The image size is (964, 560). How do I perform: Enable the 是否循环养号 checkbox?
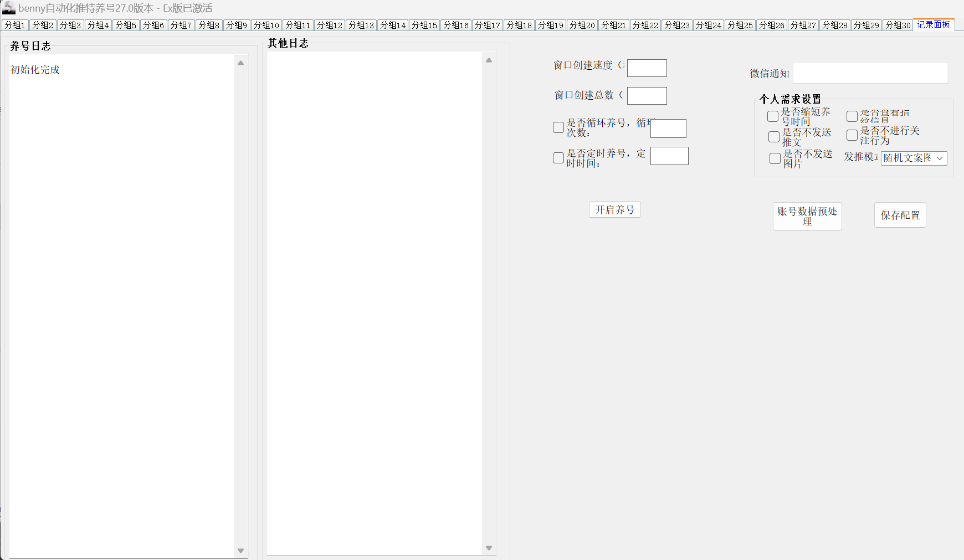pyautogui.click(x=558, y=127)
